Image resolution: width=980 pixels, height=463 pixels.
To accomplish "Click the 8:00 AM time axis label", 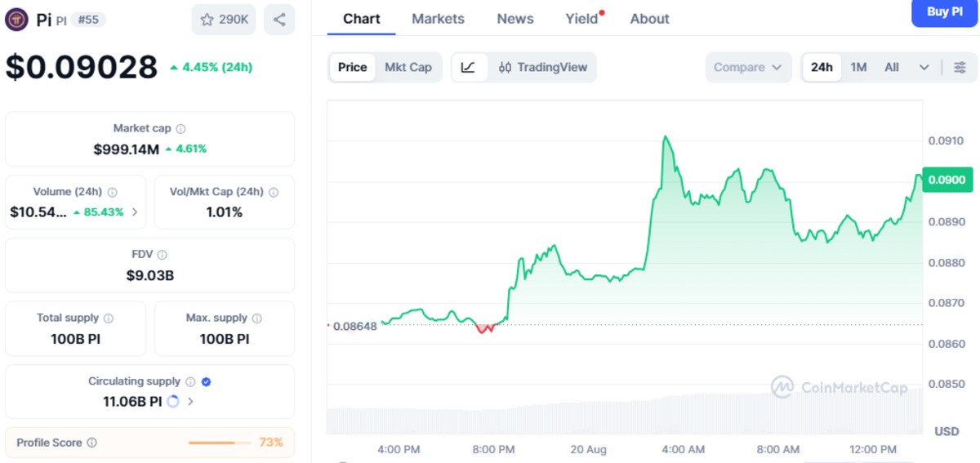I will click(x=778, y=449).
